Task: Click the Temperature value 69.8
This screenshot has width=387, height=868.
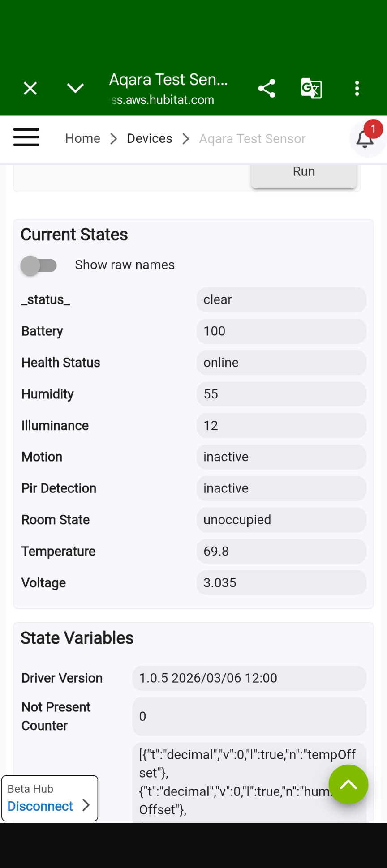Action: tap(281, 551)
